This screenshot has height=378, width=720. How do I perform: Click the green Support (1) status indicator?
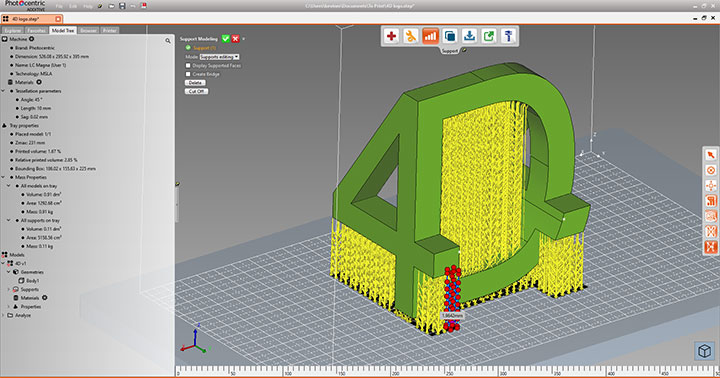[x=188, y=48]
